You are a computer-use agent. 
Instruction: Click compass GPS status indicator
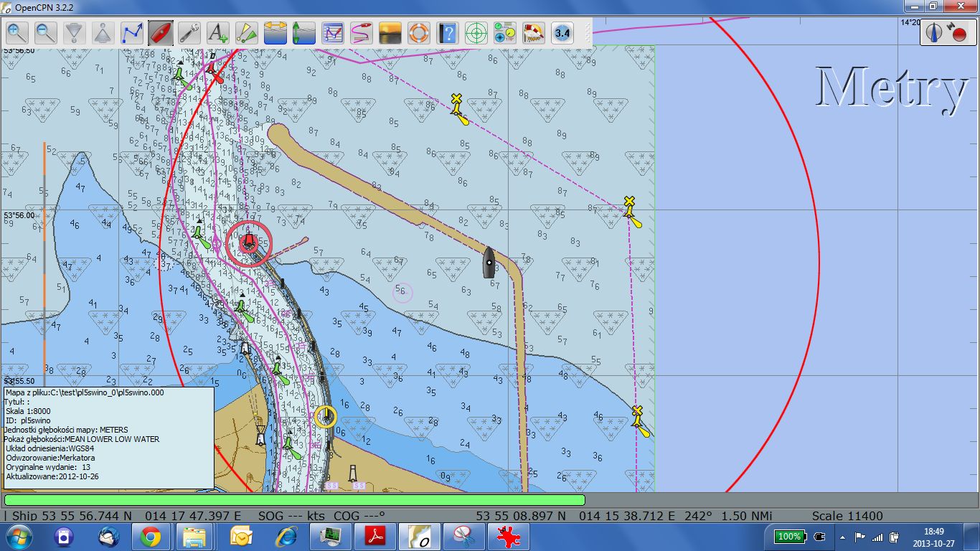coord(946,32)
